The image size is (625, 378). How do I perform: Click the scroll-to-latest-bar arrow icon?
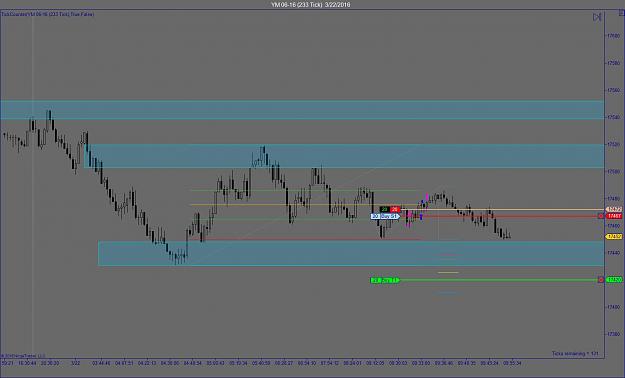(x=597, y=17)
